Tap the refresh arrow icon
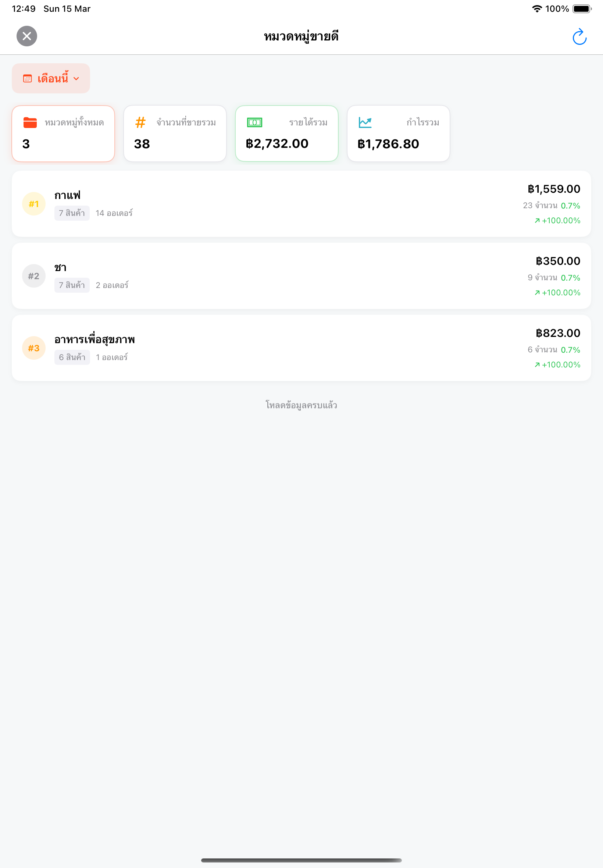 click(579, 37)
